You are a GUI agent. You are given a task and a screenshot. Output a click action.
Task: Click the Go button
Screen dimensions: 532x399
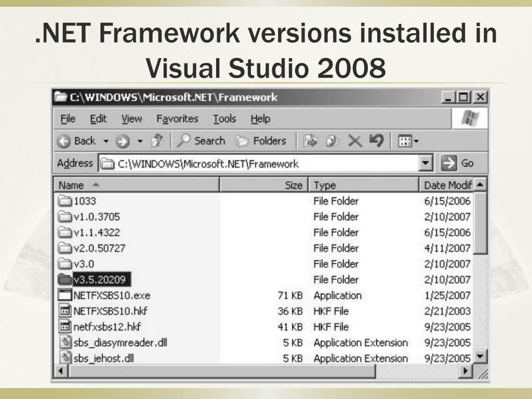pyautogui.click(x=457, y=163)
